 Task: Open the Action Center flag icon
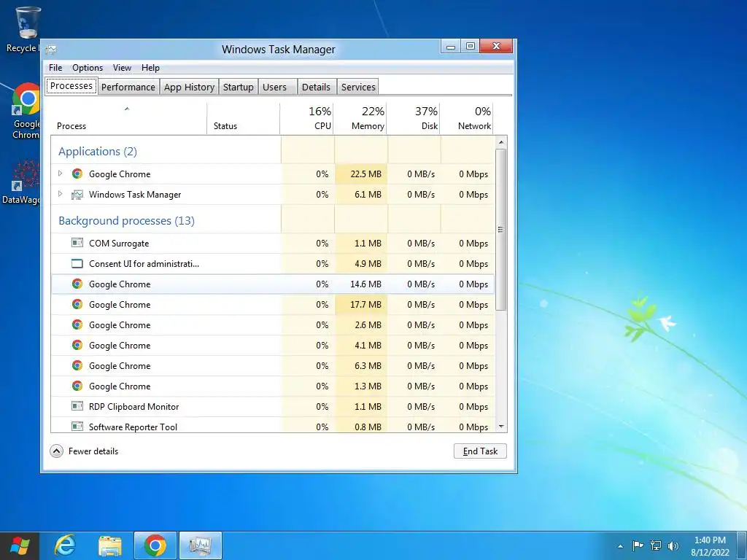pos(638,545)
